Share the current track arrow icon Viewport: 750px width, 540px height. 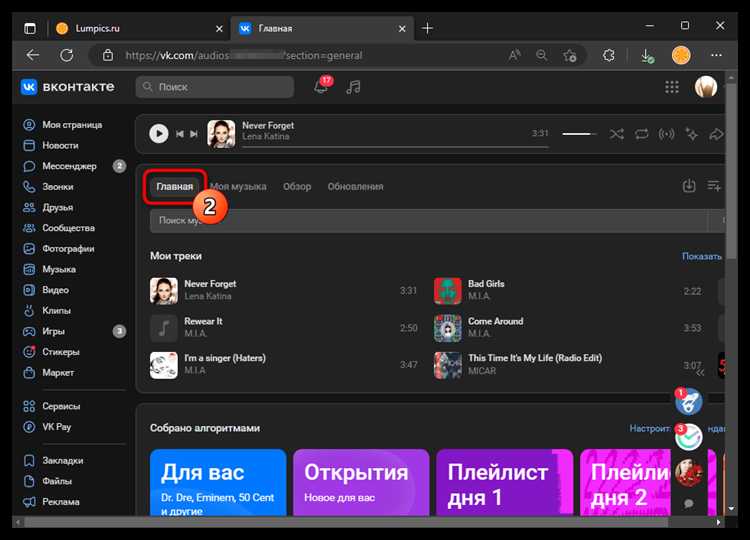[716, 134]
